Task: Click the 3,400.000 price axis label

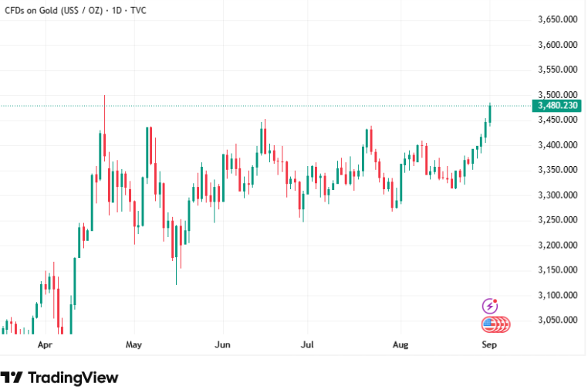Action: [557, 144]
